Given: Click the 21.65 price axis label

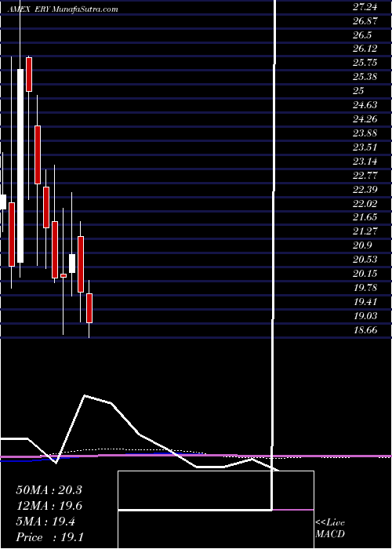Looking at the screenshot, I should click(x=365, y=217).
